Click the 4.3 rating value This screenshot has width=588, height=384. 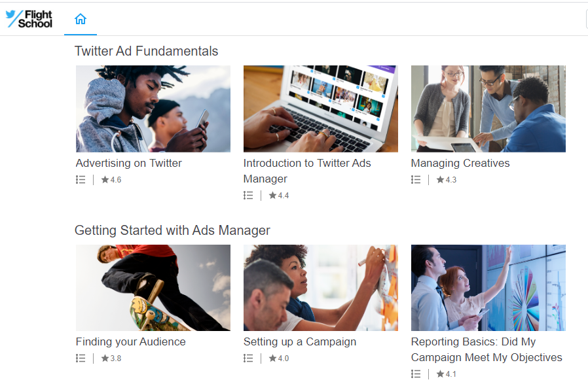point(451,180)
